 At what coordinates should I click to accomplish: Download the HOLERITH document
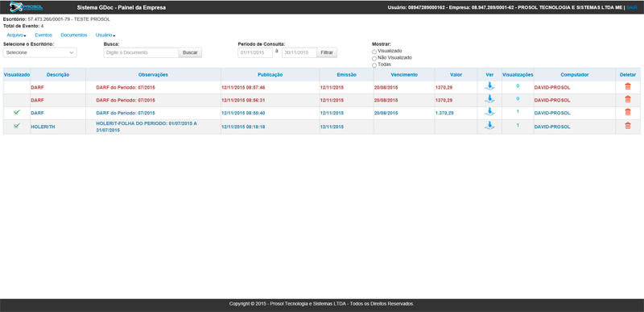[x=489, y=126]
